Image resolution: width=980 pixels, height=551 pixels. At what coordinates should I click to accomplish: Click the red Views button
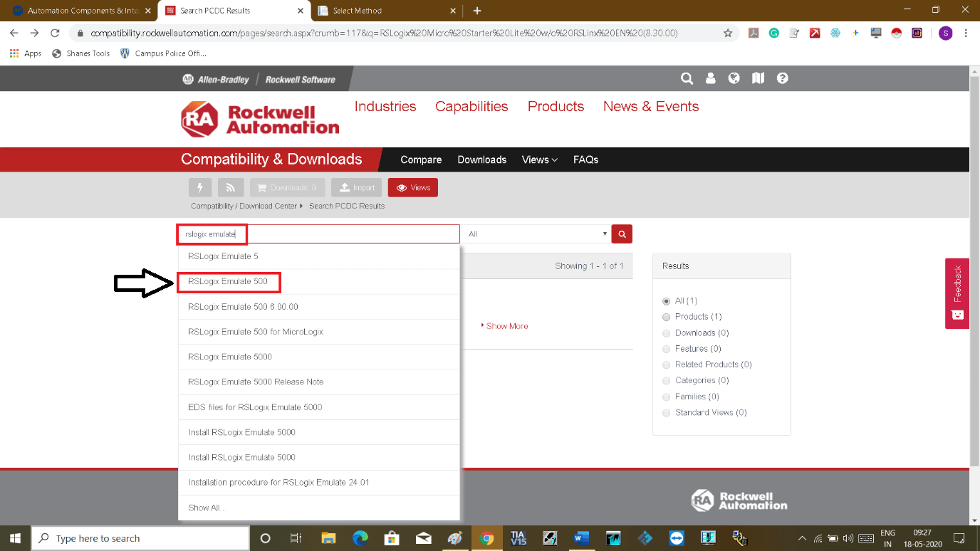[x=413, y=187]
